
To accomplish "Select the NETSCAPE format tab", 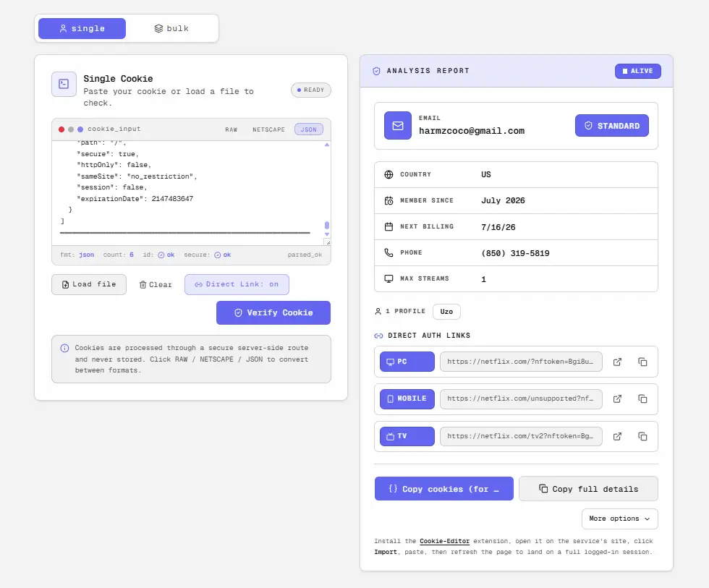I will 268,129.
